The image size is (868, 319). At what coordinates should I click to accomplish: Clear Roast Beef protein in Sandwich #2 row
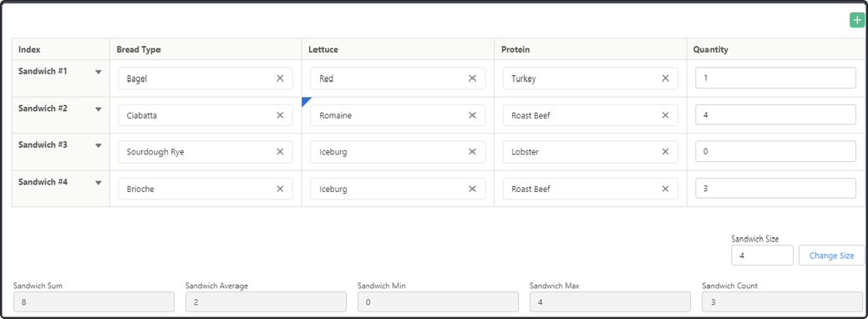[665, 115]
